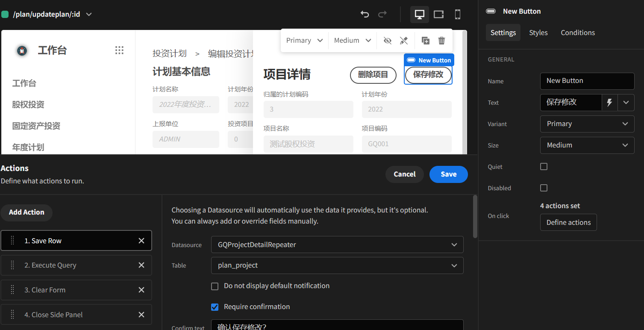Screen dimensions: 644x330
Task: Open the Variant dropdown showing Primary
Action: pyautogui.click(x=587, y=124)
